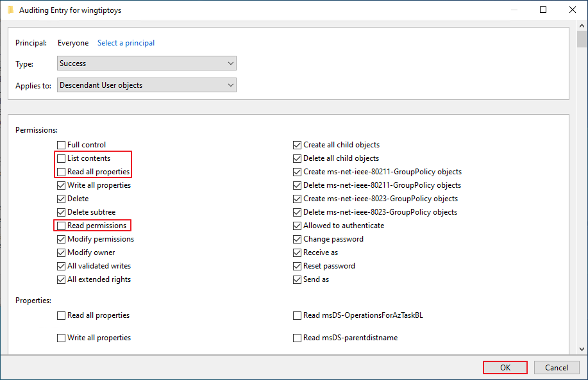Screen dimensions: 588x380
Task: Uncheck the Send as checkbox
Action: [x=297, y=279]
